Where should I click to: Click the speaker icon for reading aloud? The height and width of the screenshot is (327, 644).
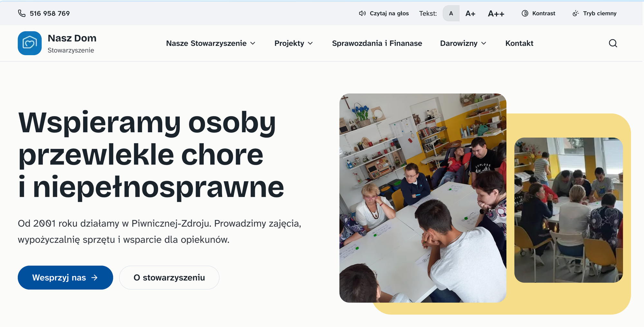coord(362,13)
